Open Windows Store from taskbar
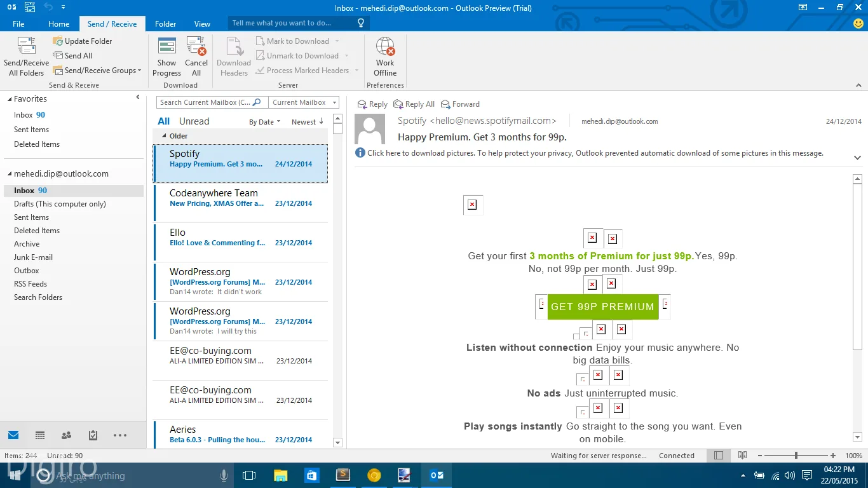The height and width of the screenshot is (488, 868). (x=311, y=475)
